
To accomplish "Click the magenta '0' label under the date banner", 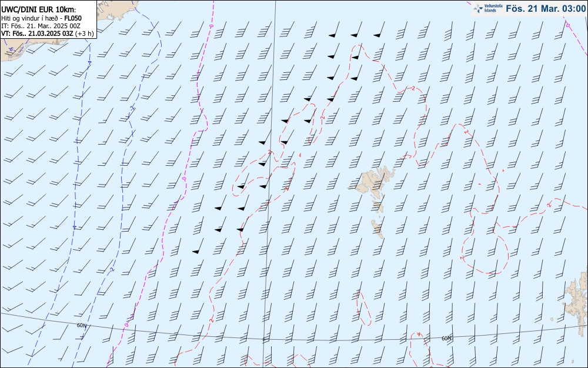I will click(567, 25).
